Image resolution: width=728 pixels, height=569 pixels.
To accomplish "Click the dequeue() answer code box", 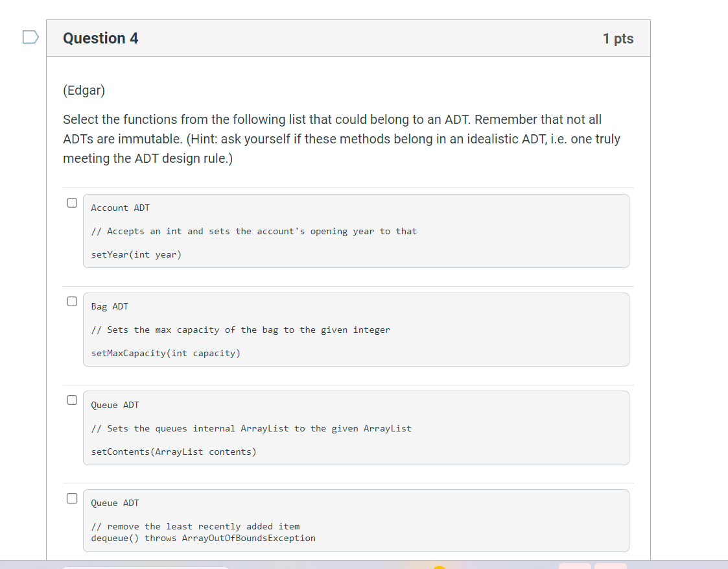I will pyautogui.click(x=356, y=520).
